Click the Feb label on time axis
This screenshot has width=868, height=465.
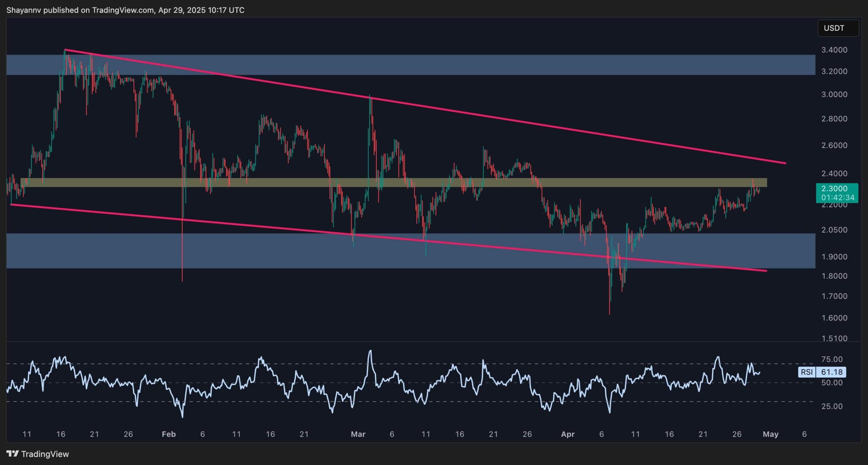[x=169, y=434]
